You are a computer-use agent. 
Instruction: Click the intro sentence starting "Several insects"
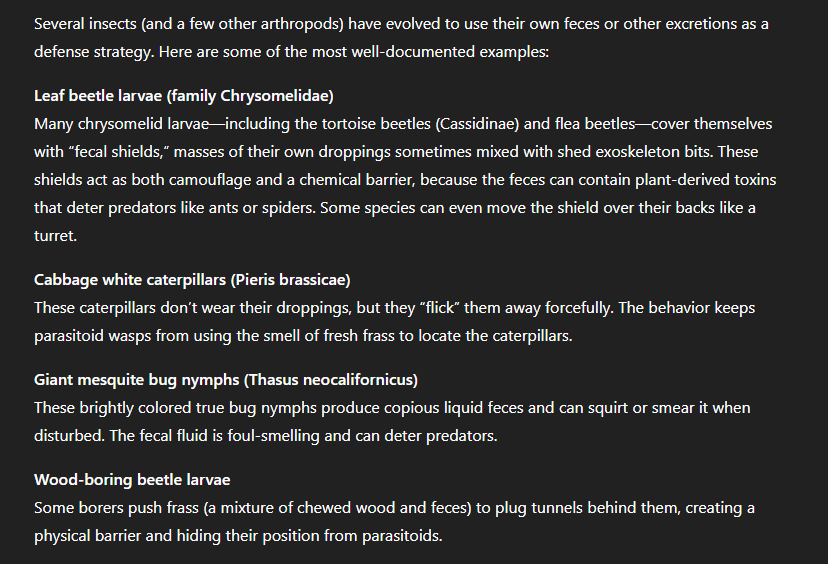click(300, 23)
